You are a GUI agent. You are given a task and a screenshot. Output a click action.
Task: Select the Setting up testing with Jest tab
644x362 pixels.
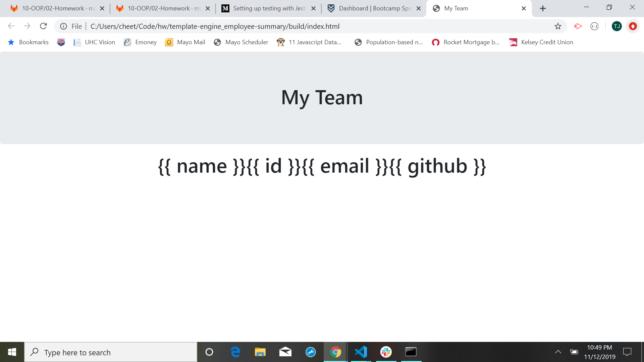coord(268,8)
